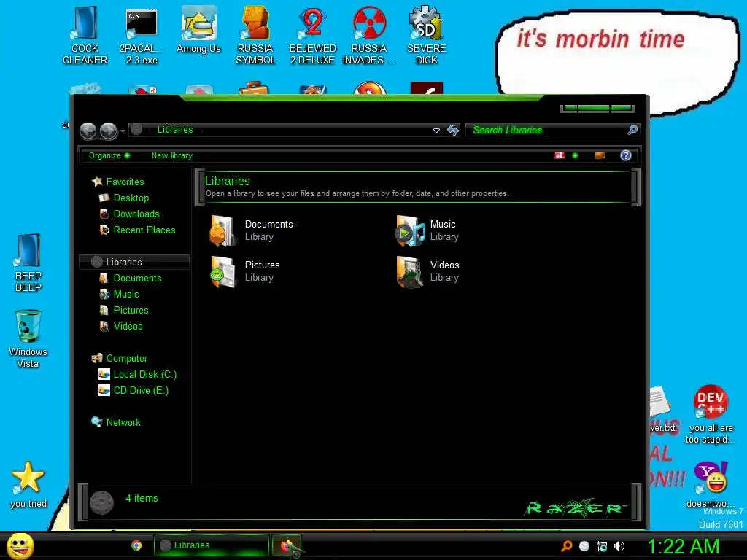Change your view with the red view icon
This screenshot has width=747, height=560.
(x=560, y=155)
